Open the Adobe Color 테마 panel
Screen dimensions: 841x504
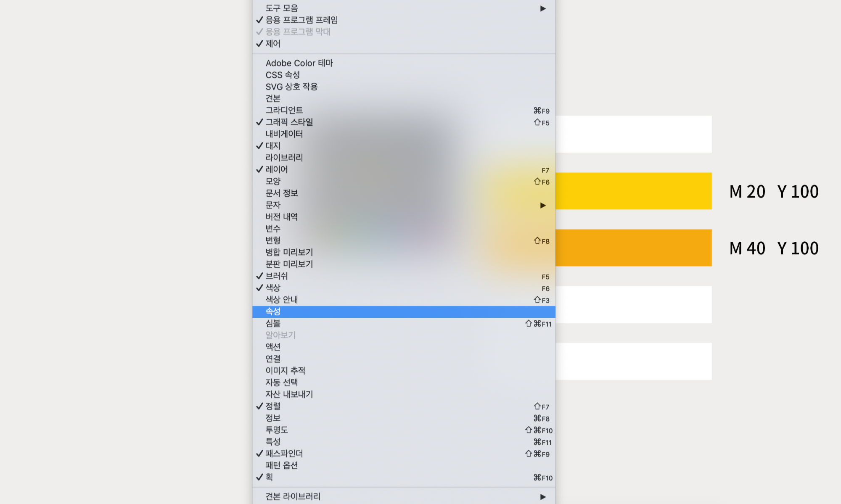[x=299, y=63]
